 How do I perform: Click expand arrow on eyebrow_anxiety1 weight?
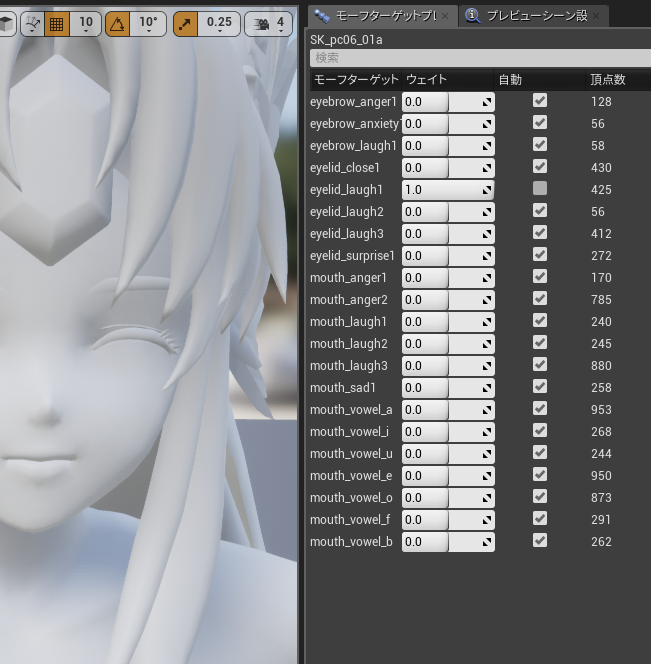[x=487, y=124]
